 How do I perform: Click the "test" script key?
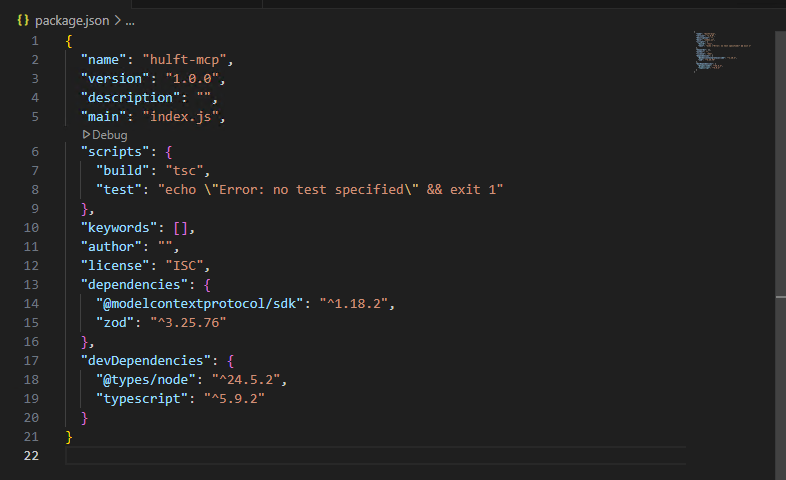119,190
